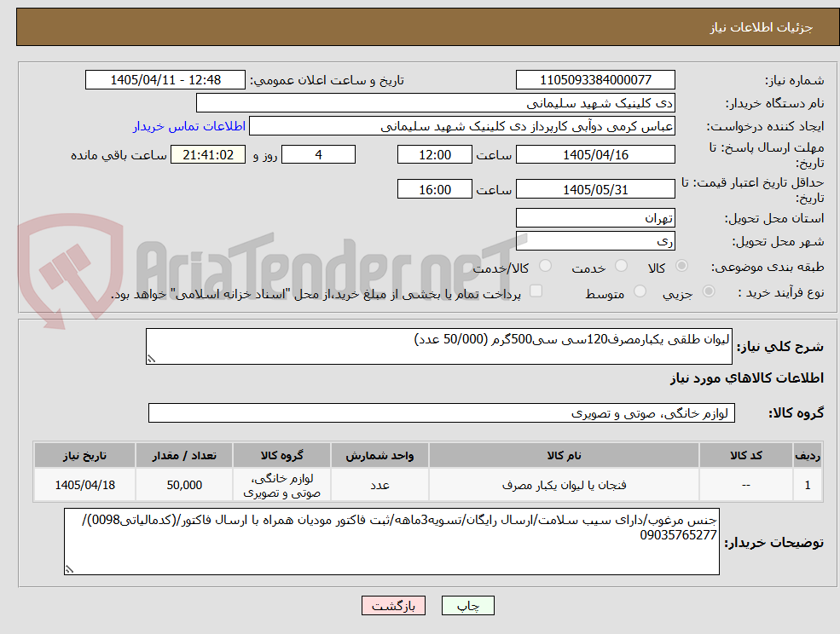
Task: Click the request creator field عباس کرمی
Action: [x=461, y=126]
